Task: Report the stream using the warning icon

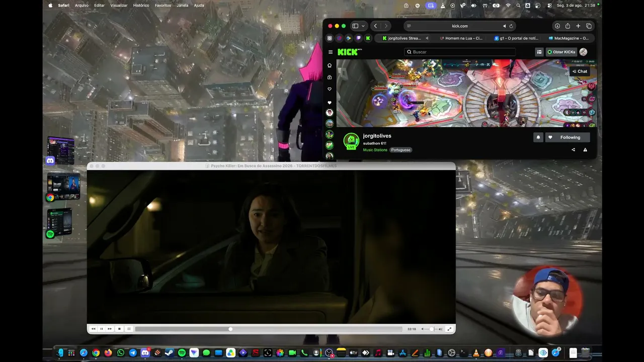Action: pos(585,150)
